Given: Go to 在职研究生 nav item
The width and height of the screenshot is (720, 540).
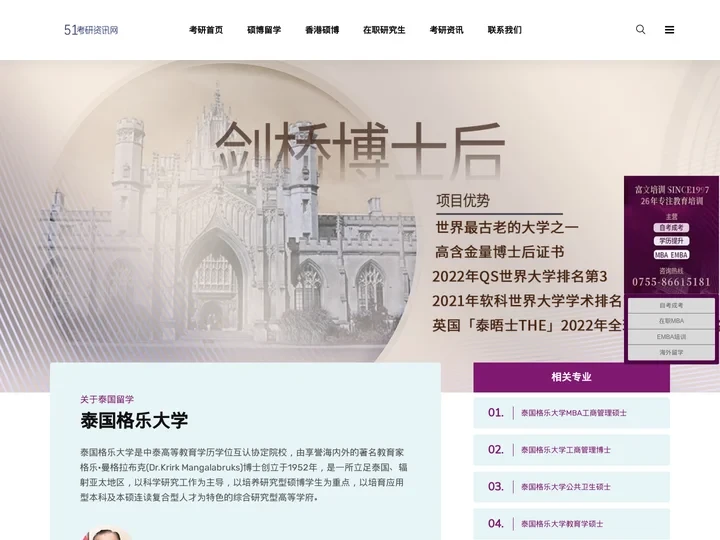Looking at the screenshot, I should [384, 30].
